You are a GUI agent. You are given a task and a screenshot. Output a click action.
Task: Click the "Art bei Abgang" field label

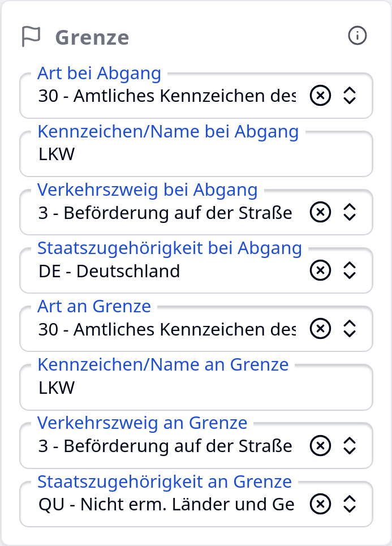click(x=99, y=74)
